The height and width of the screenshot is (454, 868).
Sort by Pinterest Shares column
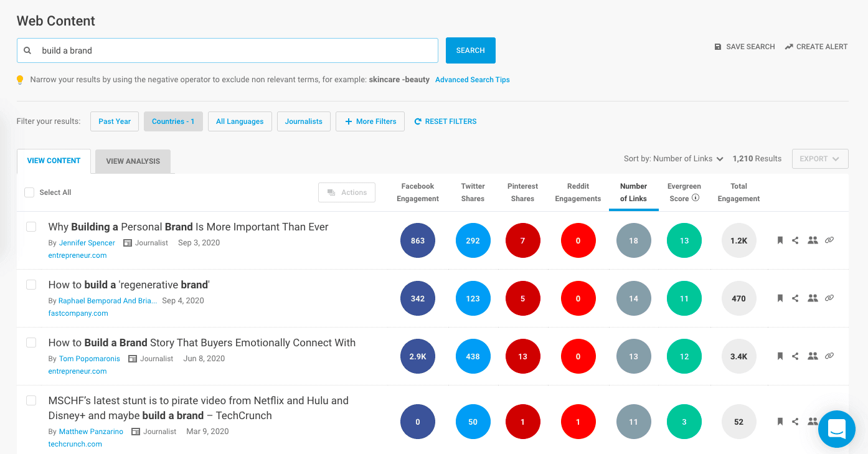[522, 192]
